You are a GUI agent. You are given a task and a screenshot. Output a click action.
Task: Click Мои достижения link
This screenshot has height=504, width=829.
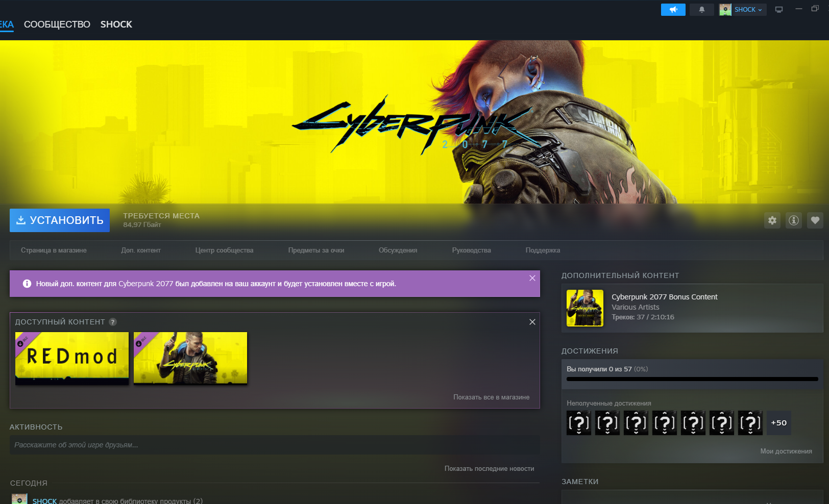point(786,451)
